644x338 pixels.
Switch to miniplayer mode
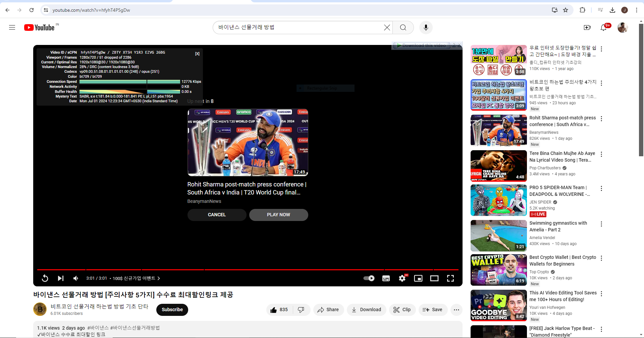click(418, 278)
